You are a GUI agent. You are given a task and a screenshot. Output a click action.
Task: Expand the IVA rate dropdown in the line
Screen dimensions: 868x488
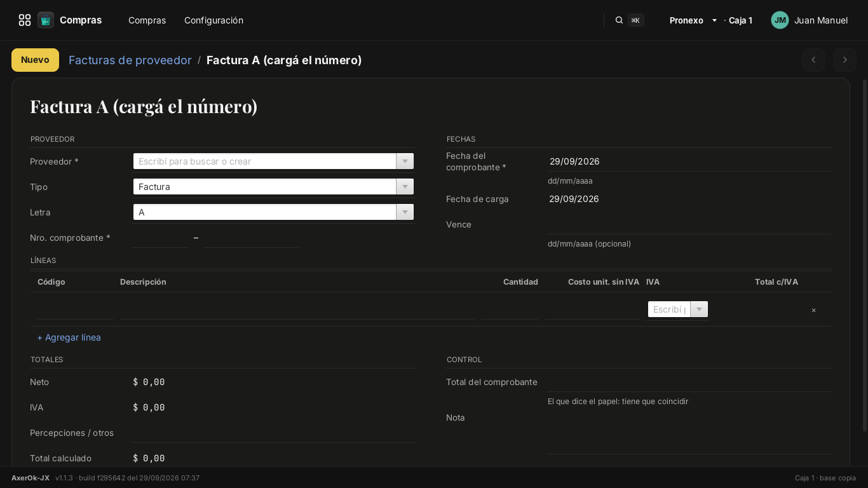[x=699, y=309]
